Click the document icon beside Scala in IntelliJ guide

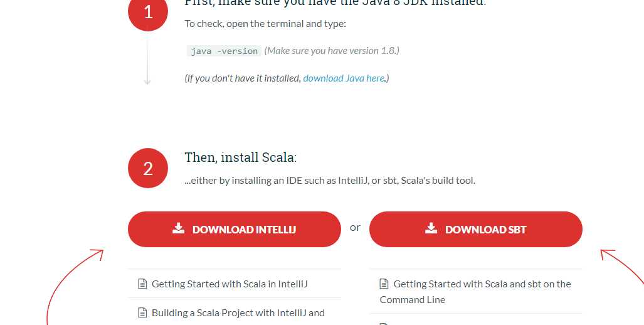(x=142, y=284)
